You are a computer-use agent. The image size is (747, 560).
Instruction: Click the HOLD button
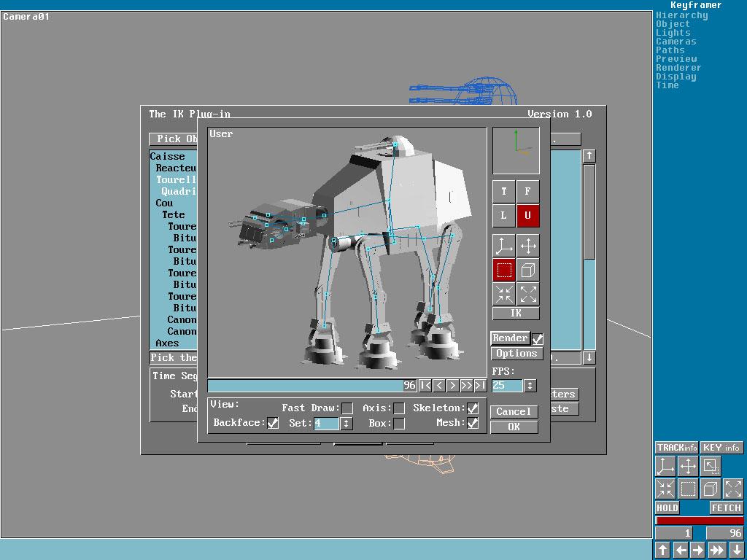(667, 508)
